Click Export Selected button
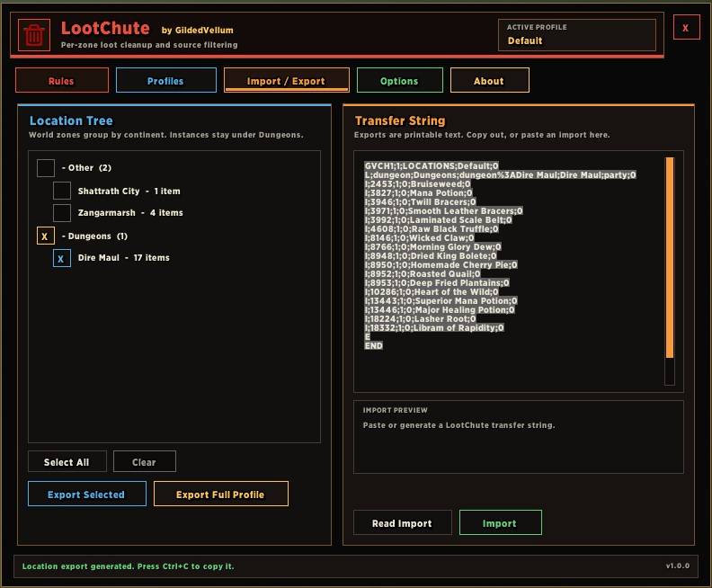This screenshot has width=712, height=588. tap(86, 494)
